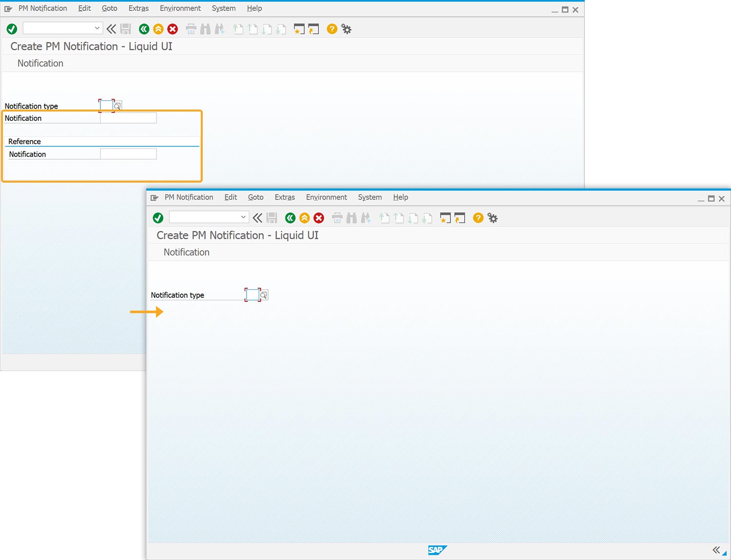731x560 pixels.
Task: Open Edit menu in back window
Action: click(x=84, y=8)
